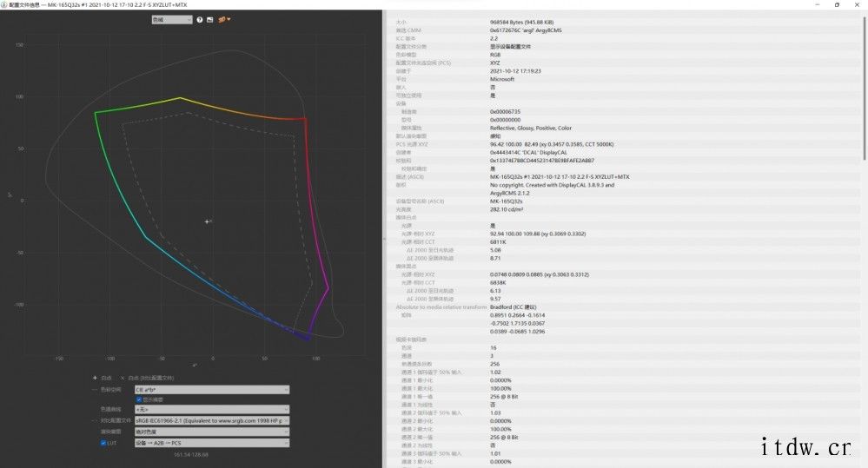The image size is (868, 468).
Task: Select the '1.02' channel 1 gamma value
Action: (495, 372)
